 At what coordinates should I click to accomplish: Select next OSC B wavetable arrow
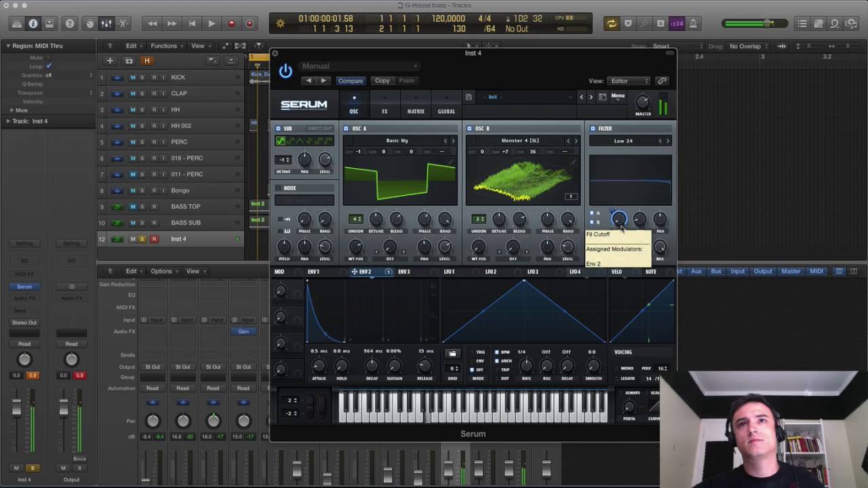click(x=576, y=141)
